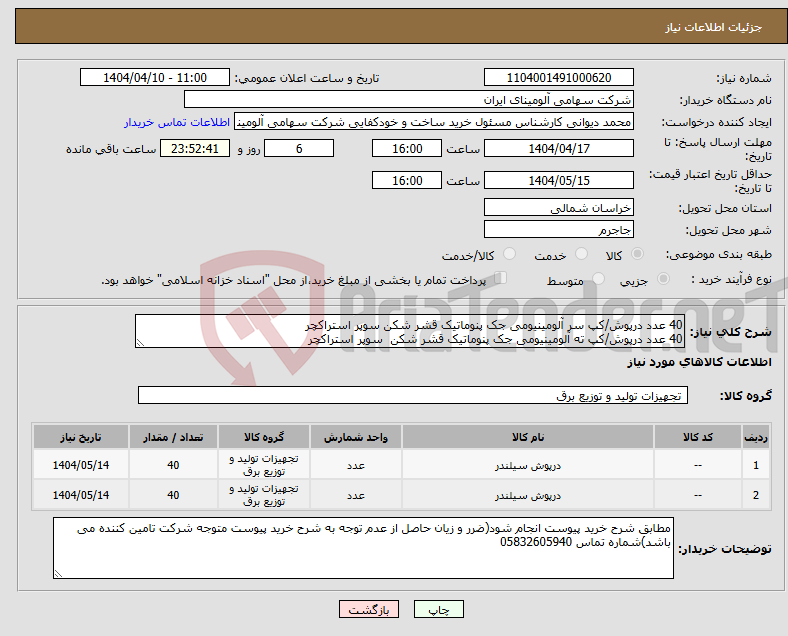Click the province field خراسان شمالی
The height and width of the screenshot is (636, 788).
click(558, 207)
